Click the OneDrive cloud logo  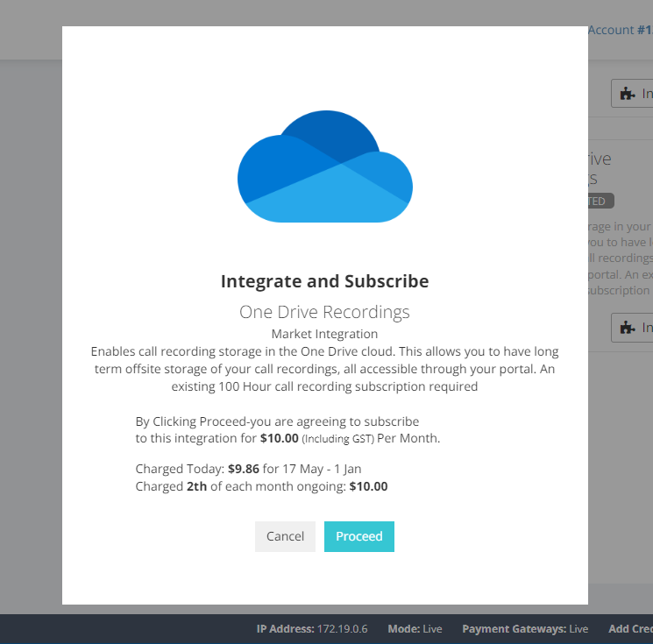[x=324, y=167]
